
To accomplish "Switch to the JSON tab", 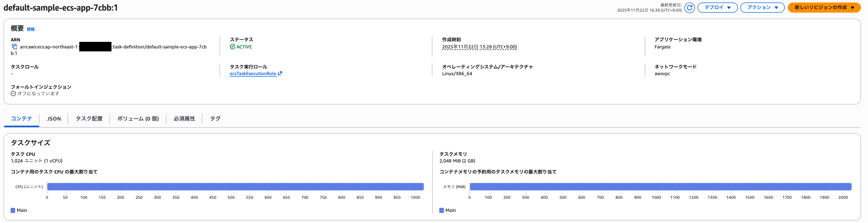I will (54, 119).
